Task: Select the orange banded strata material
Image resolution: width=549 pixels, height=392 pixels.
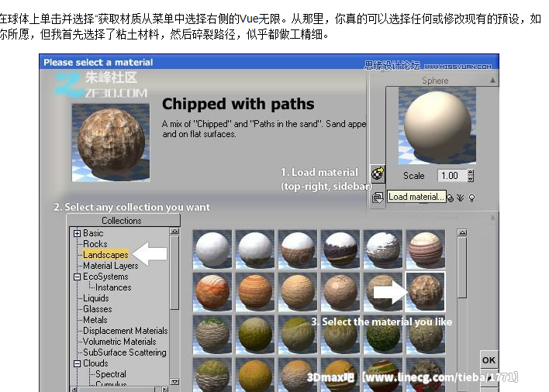Action: point(255,292)
